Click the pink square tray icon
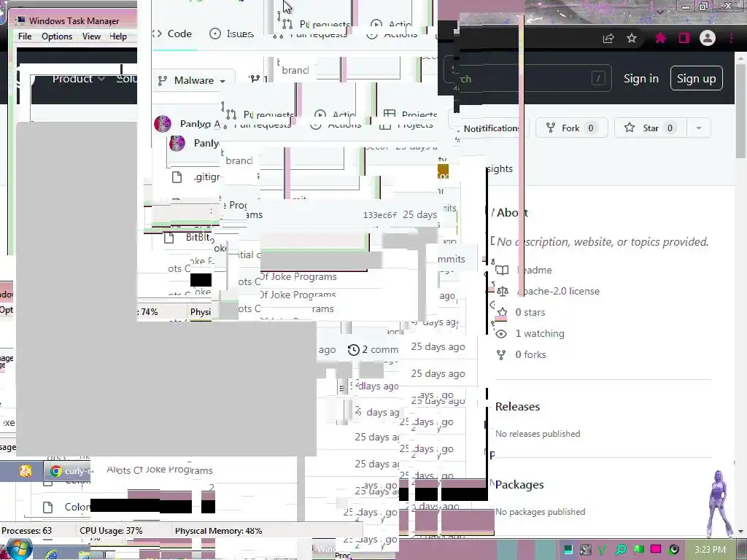 (x=656, y=549)
